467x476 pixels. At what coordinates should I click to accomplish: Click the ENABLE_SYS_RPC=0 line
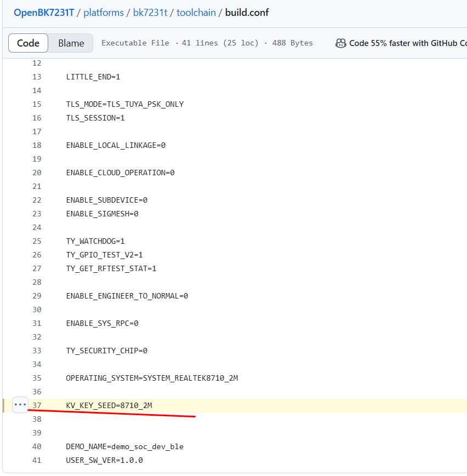pyautogui.click(x=102, y=323)
